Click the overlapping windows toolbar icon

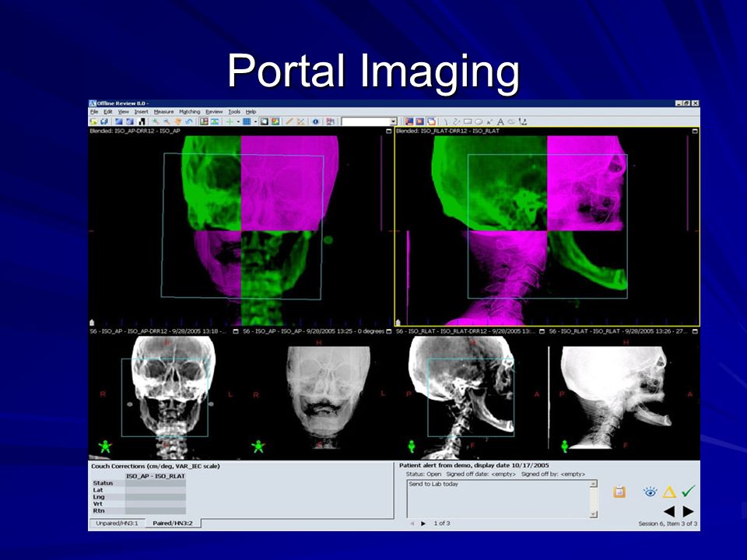point(432,121)
